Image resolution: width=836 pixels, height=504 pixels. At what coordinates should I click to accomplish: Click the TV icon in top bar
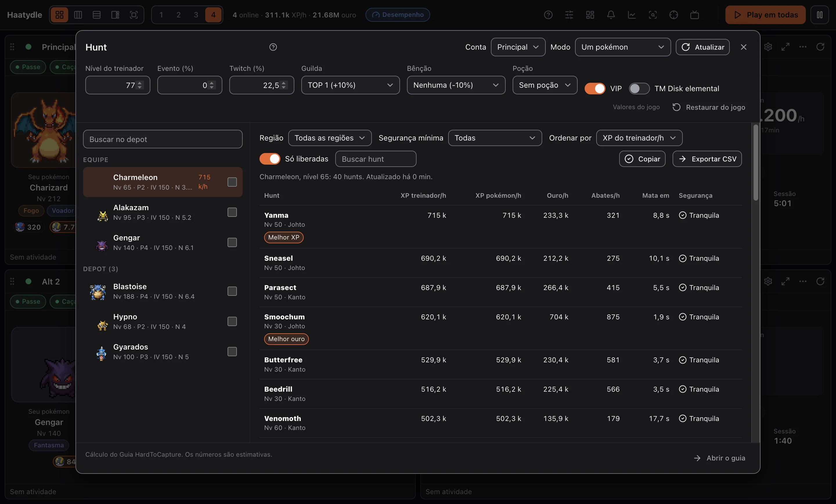tap(695, 15)
